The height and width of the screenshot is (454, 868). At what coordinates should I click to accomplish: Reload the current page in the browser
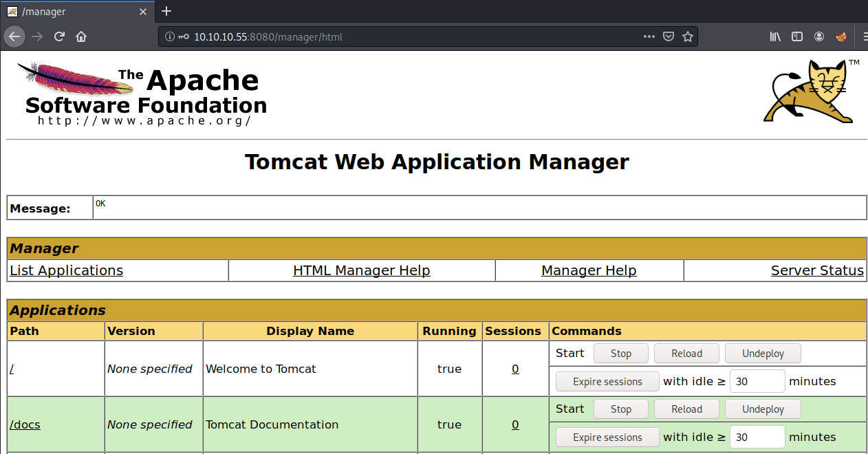pos(60,36)
